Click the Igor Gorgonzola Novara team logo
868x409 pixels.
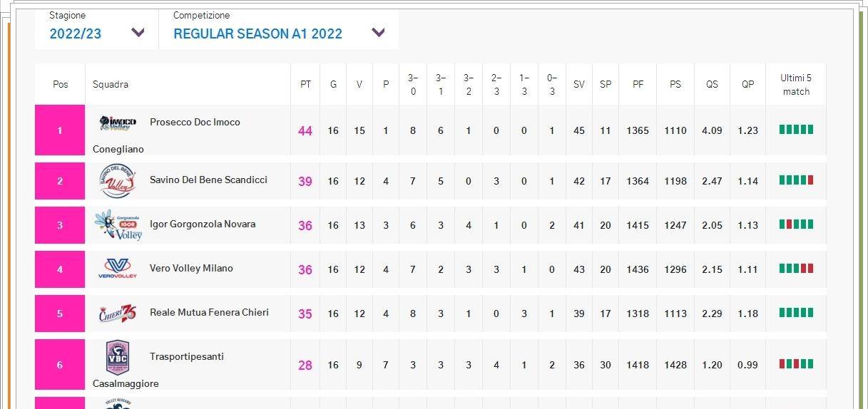coord(118,225)
